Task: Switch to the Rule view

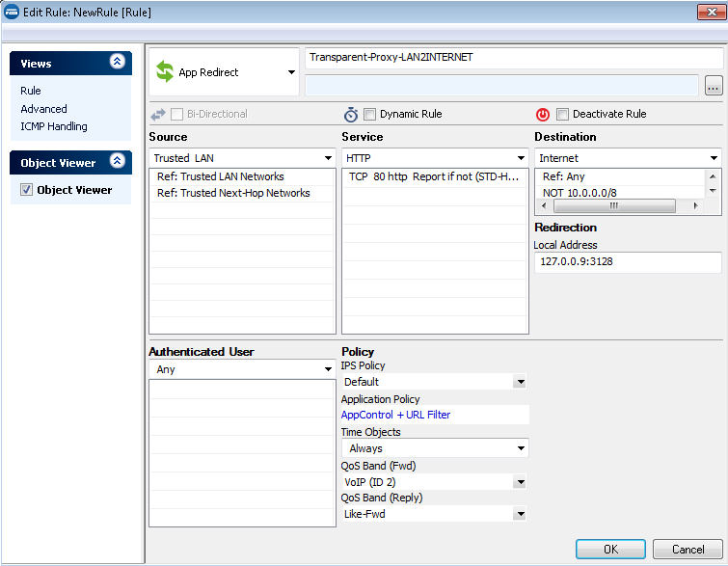Action: click(31, 91)
